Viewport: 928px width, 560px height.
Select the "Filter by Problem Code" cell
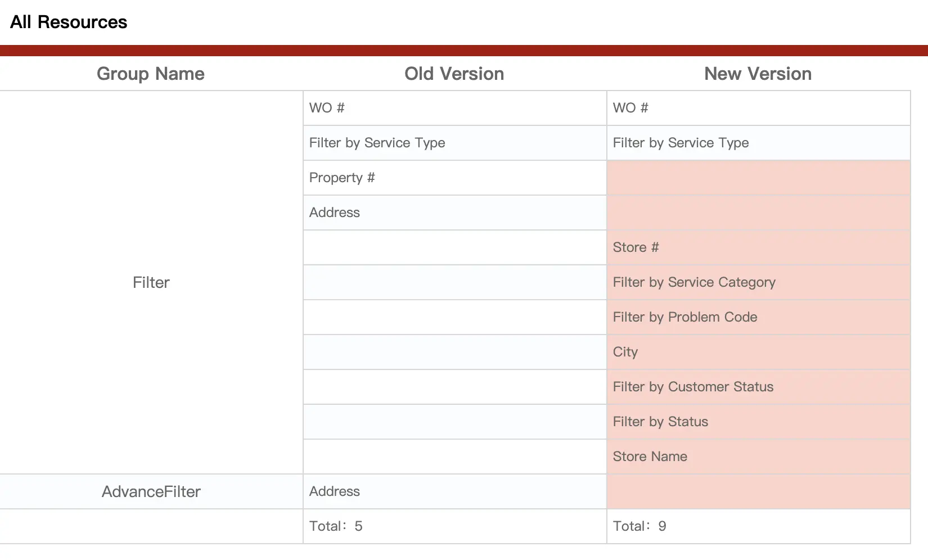coord(759,317)
